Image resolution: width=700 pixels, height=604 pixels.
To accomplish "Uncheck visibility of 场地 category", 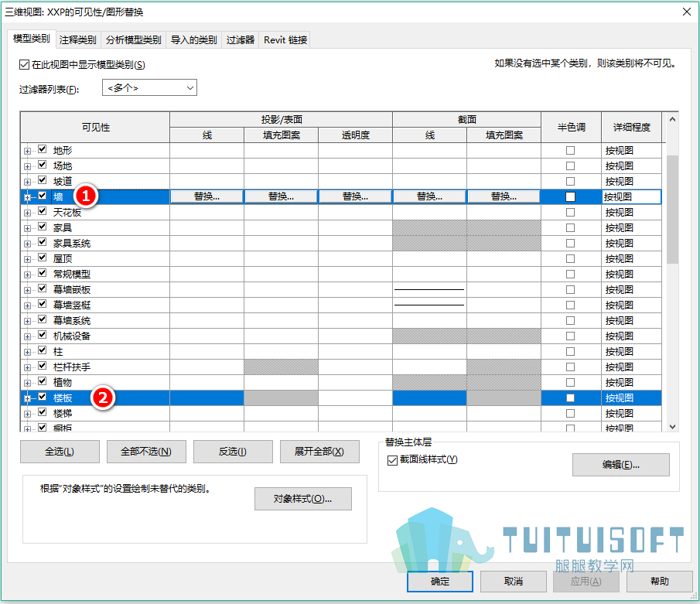I will (x=43, y=165).
